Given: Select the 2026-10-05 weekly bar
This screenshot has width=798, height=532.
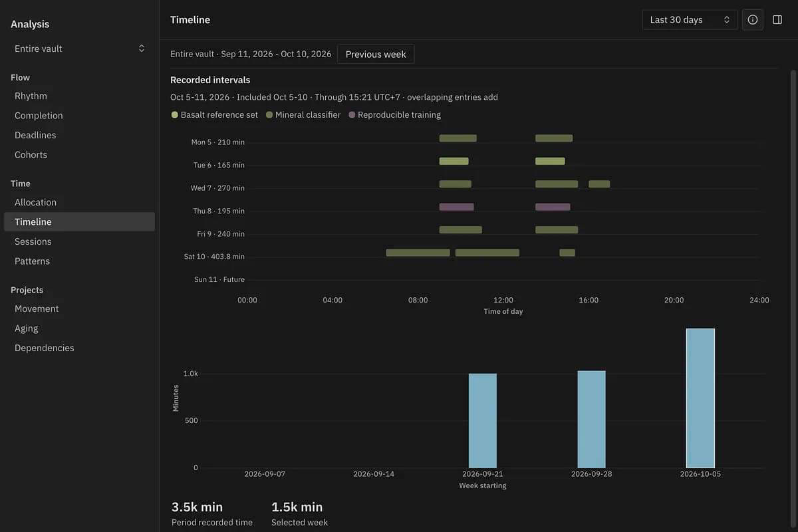Looking at the screenshot, I should [x=700, y=398].
